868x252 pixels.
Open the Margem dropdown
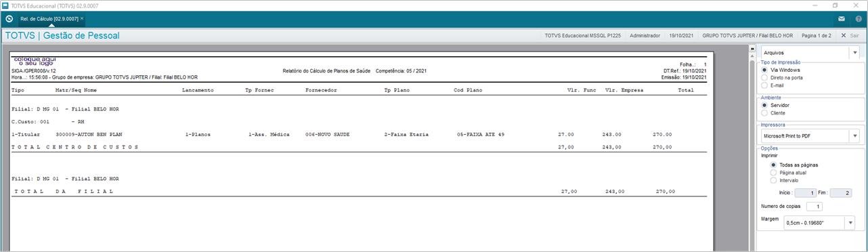[x=820, y=223]
